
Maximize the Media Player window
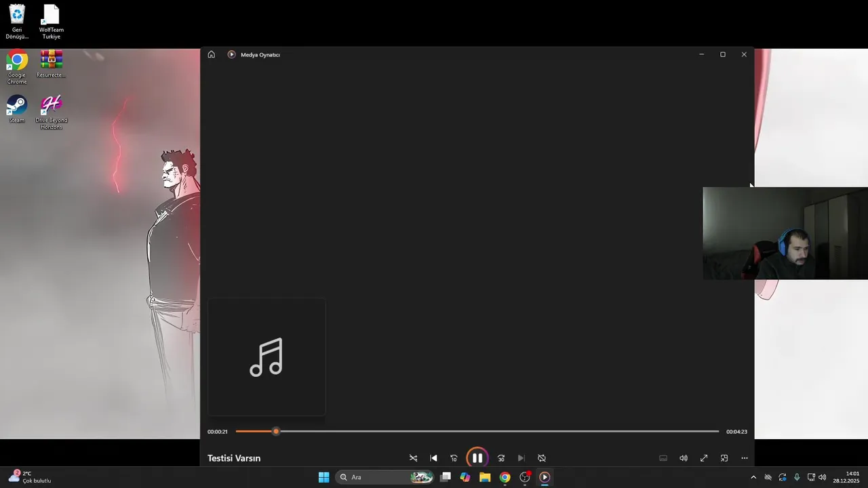[x=723, y=54]
